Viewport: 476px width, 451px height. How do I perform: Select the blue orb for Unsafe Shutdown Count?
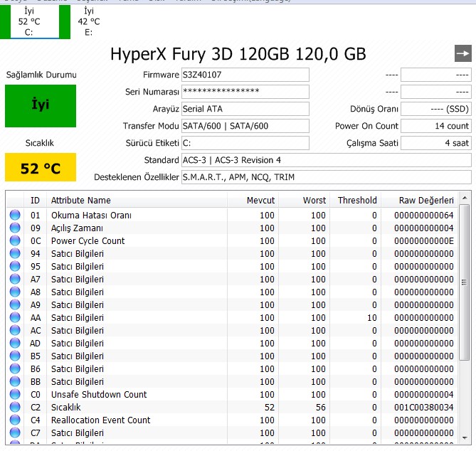[x=15, y=395]
